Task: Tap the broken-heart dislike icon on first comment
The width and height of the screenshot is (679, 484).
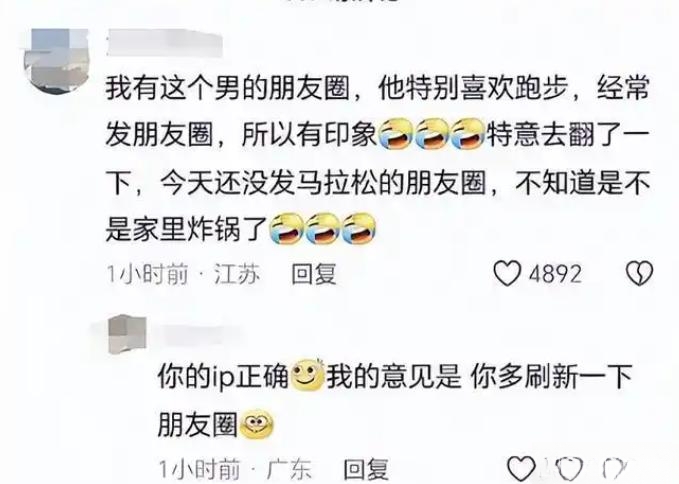Action: point(640,274)
